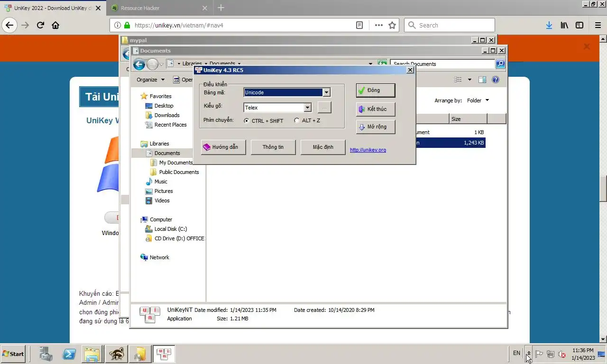607x364 pixels.
Task: Click the Size column header
Action: tap(468, 119)
